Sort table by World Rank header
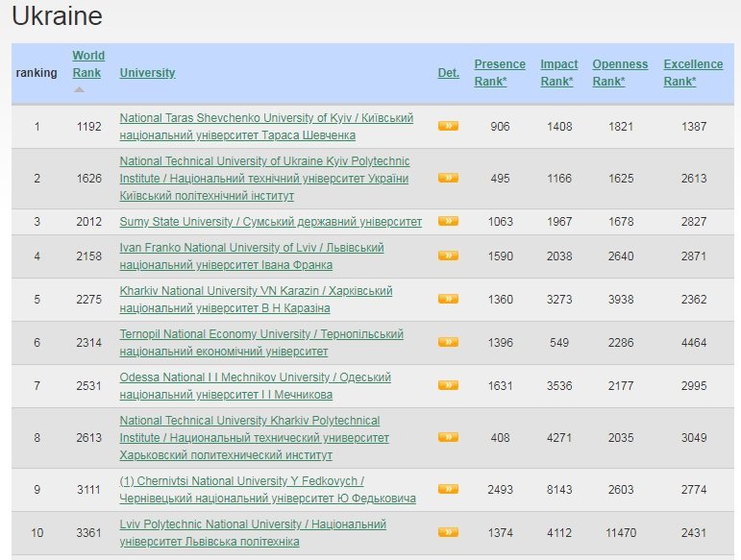741x560 pixels. coord(88,64)
